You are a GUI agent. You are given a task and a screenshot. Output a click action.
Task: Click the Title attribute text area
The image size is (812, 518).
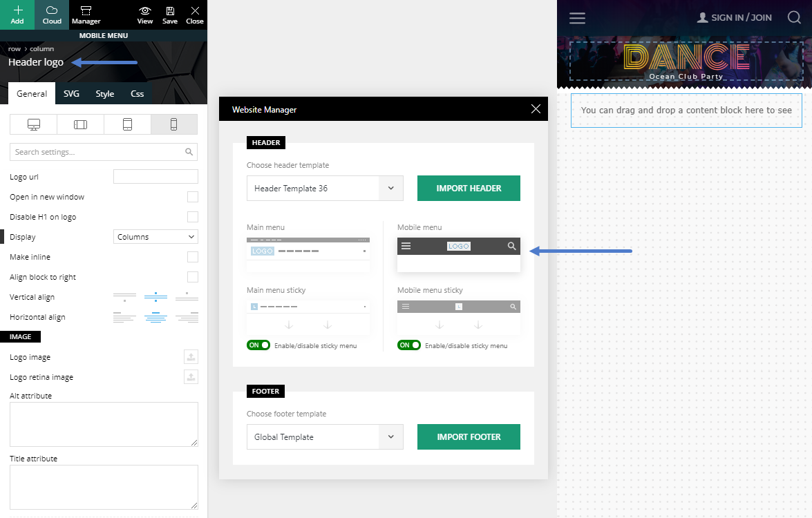[x=104, y=487]
